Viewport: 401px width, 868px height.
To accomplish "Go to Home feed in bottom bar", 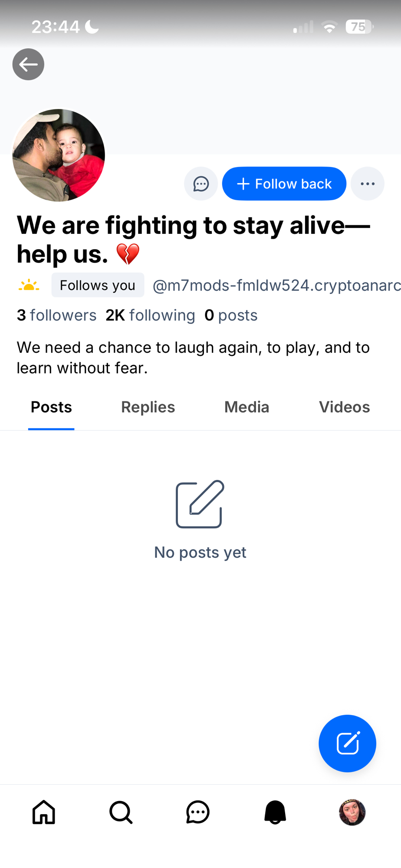I will click(x=44, y=812).
